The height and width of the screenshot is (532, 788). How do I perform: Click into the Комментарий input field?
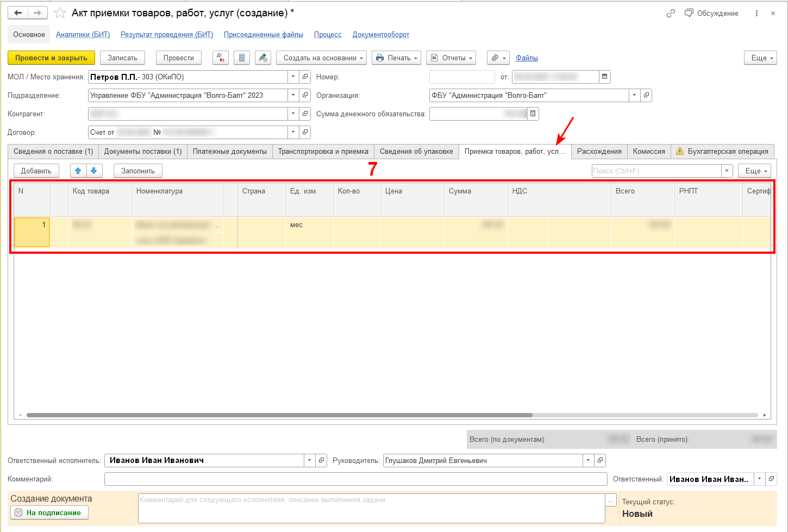pos(355,479)
